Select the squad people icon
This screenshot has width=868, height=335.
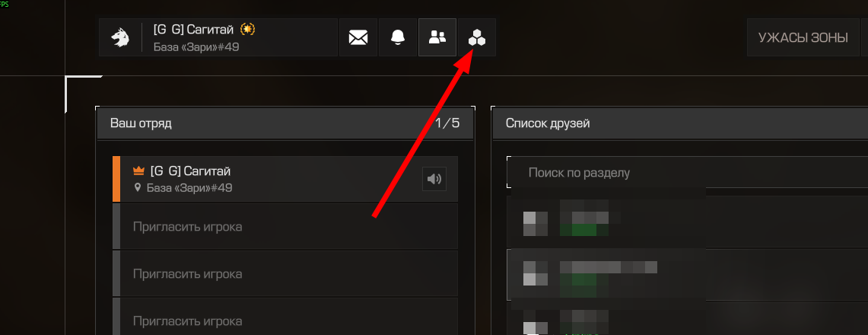(437, 37)
